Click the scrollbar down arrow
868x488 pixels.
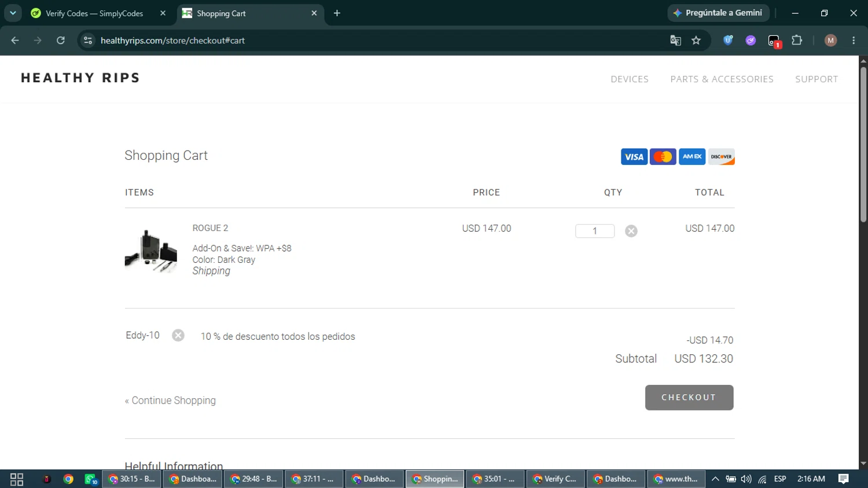click(x=863, y=464)
